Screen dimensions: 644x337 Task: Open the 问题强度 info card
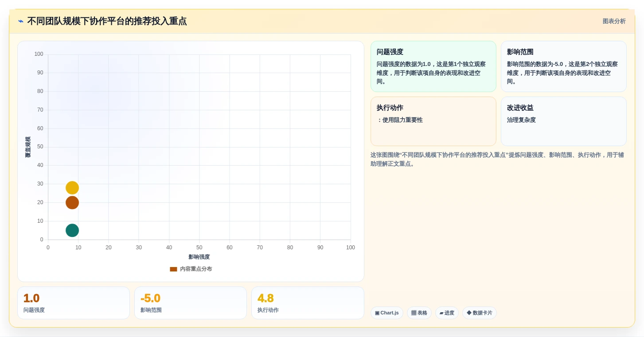tap(433, 66)
